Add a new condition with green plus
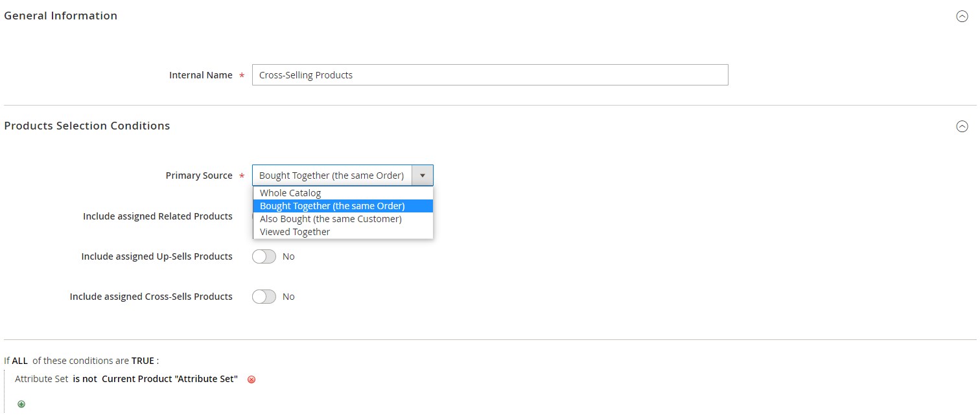Screen dimensions: 980x419 (x=21, y=404)
